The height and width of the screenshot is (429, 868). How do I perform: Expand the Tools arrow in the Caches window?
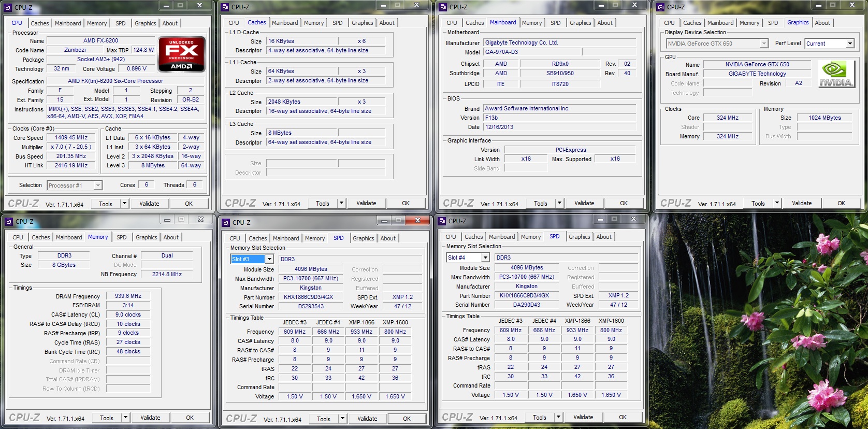pos(341,203)
